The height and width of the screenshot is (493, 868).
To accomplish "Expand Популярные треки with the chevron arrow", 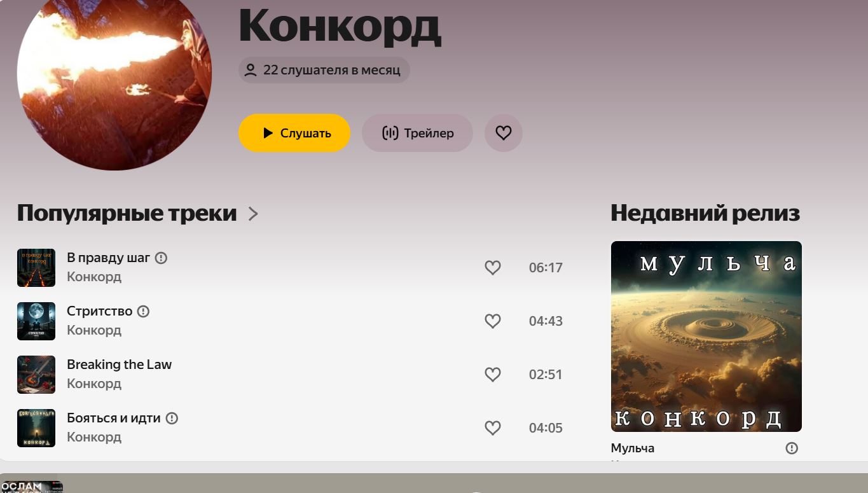I will click(253, 214).
